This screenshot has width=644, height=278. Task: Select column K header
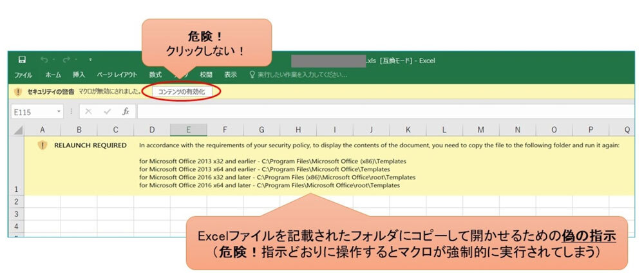pos(408,130)
